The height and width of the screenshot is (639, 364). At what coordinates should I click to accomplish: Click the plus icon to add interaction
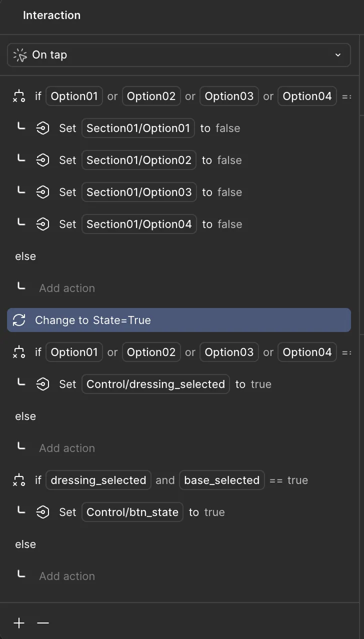pos(19,623)
